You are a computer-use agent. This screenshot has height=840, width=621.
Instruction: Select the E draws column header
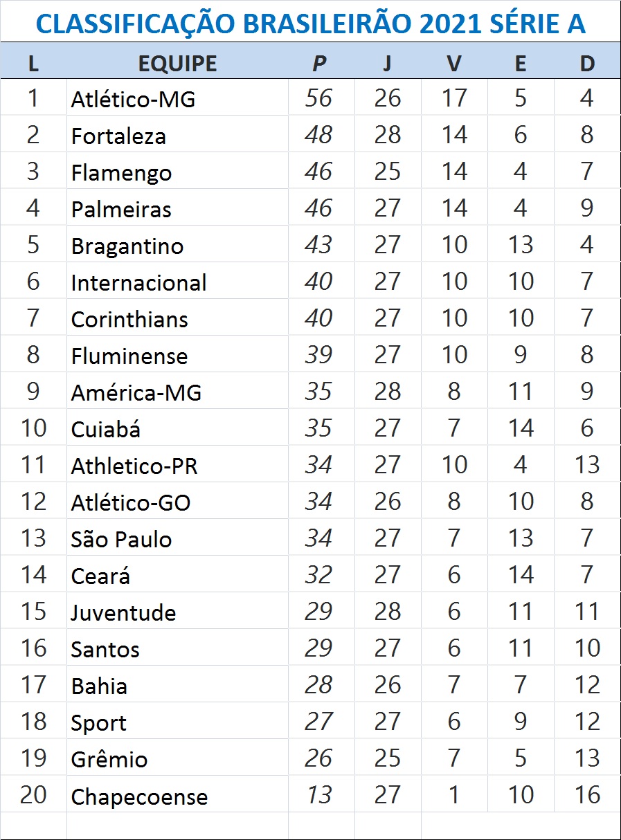[521, 63]
